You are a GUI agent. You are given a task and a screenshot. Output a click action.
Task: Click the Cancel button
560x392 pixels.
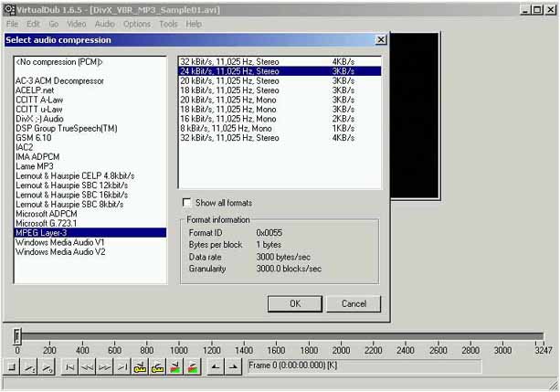point(354,303)
